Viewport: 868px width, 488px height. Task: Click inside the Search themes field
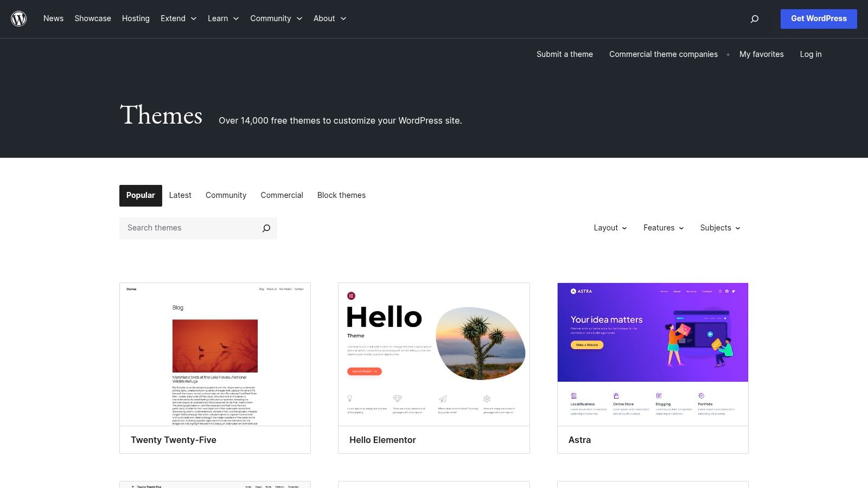click(184, 228)
